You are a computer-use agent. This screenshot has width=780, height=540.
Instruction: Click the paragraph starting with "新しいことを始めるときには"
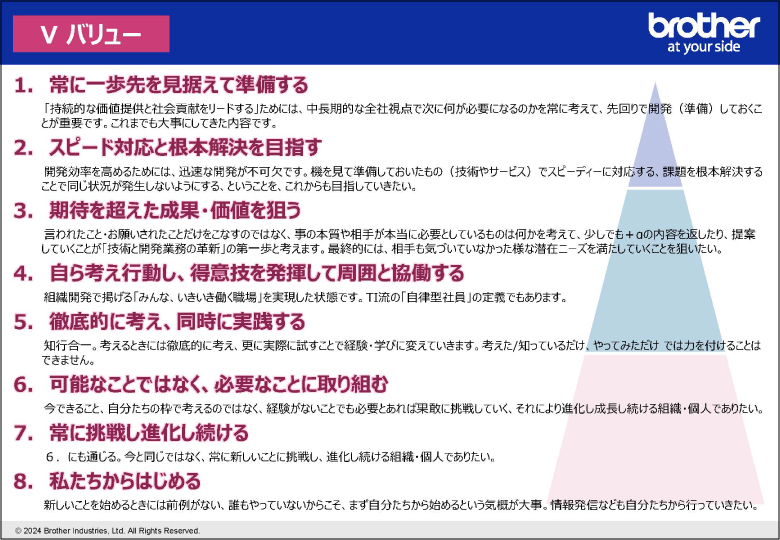pyautogui.click(x=400, y=505)
